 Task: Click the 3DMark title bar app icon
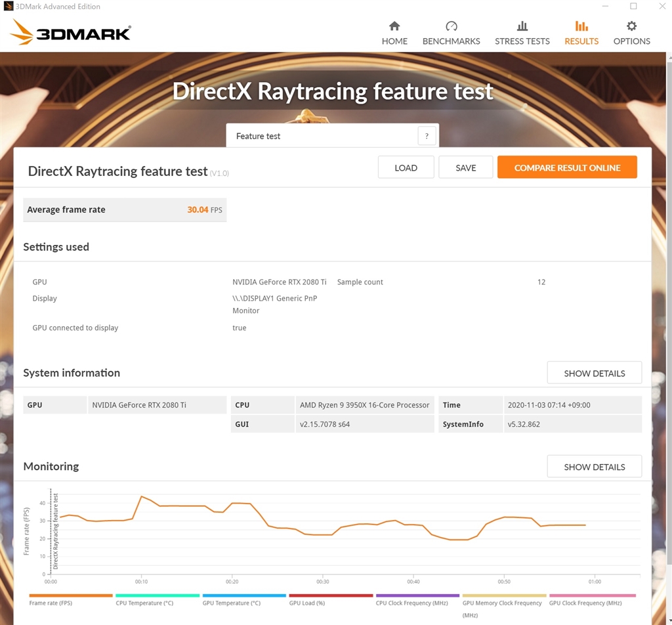(8, 6)
